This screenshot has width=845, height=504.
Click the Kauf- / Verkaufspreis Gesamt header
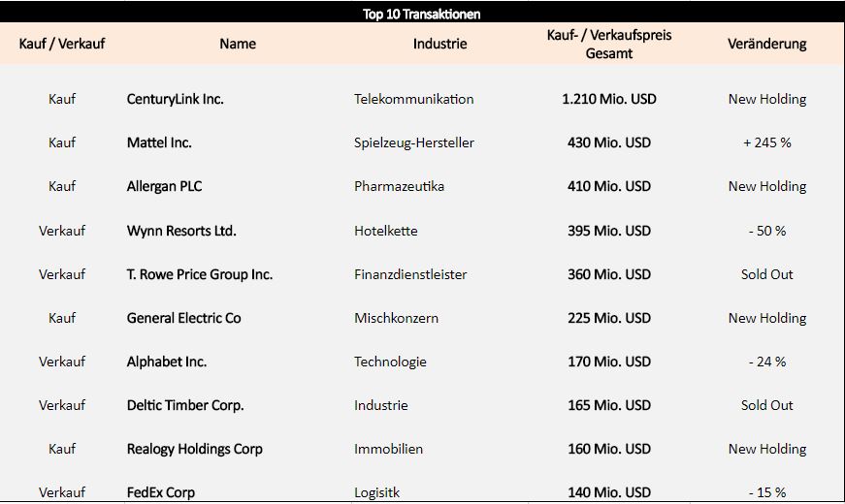pos(609,45)
